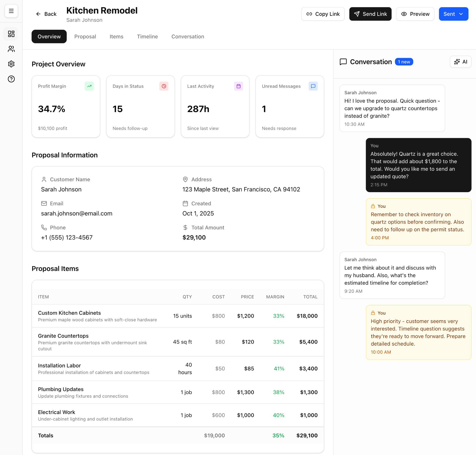Open the AI assistant button
Viewport: 476px width, 455px height.
460,62
